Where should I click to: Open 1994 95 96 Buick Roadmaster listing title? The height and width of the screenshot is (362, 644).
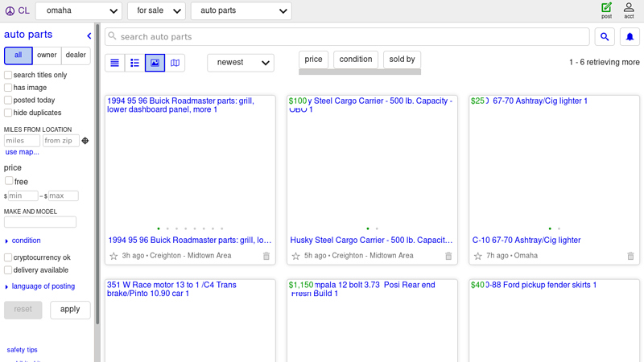click(x=190, y=240)
